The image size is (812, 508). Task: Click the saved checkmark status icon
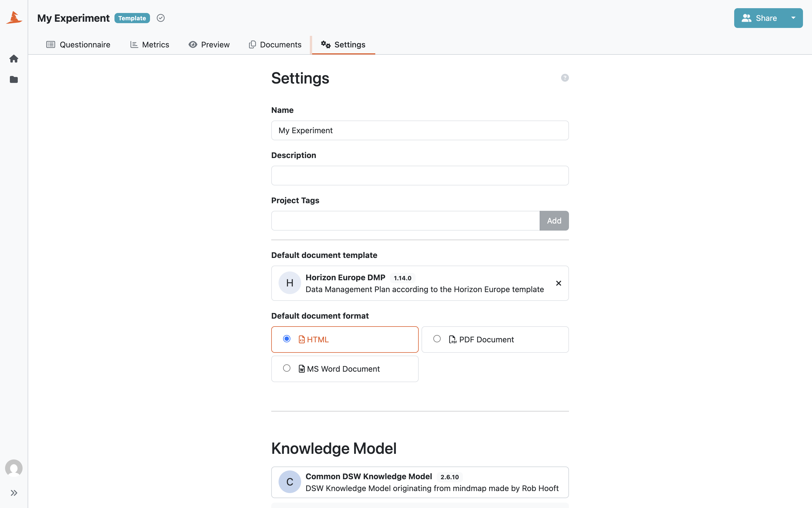point(161,18)
